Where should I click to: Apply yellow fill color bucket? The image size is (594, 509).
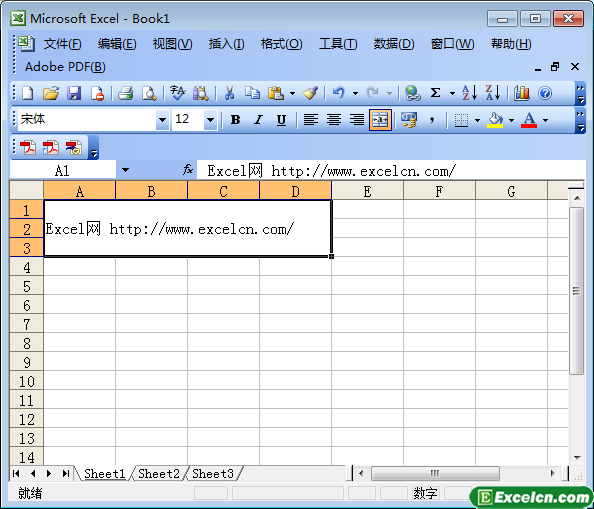click(x=495, y=120)
